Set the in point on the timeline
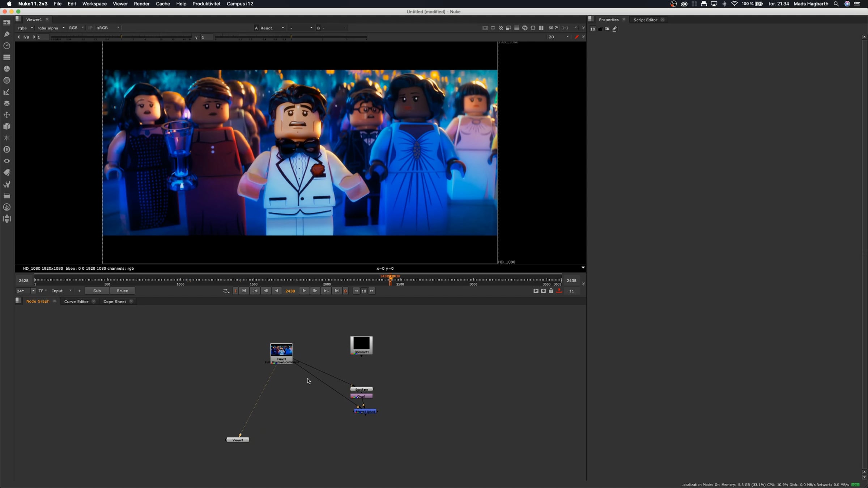This screenshot has width=868, height=488. click(235, 291)
